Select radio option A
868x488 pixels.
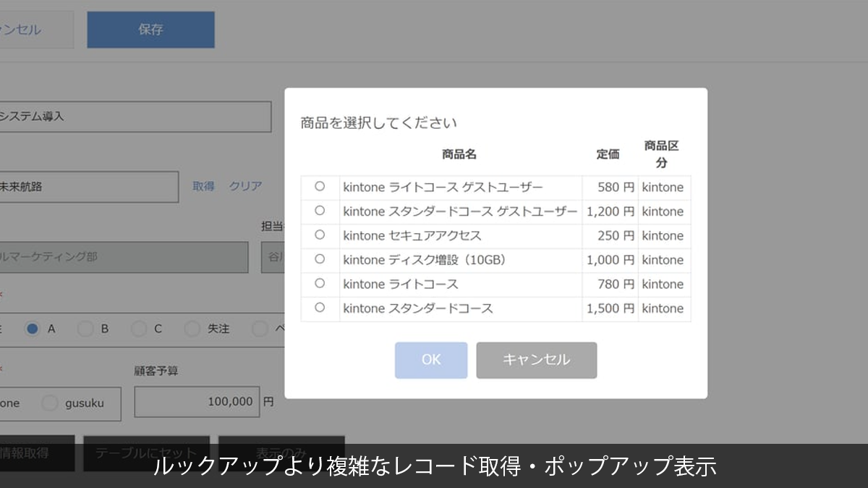point(33,329)
